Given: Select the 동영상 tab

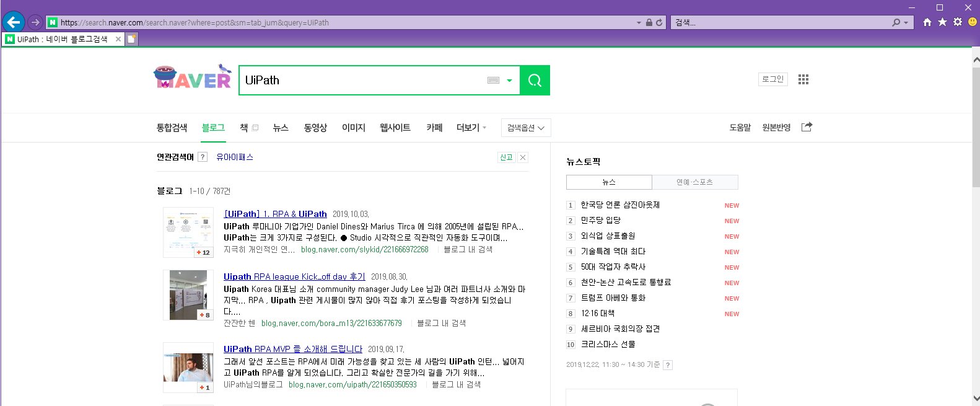Looking at the screenshot, I should tap(315, 128).
